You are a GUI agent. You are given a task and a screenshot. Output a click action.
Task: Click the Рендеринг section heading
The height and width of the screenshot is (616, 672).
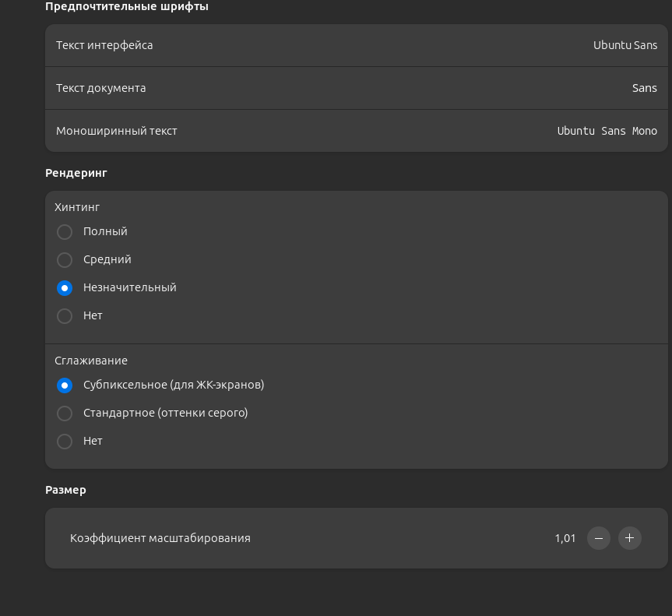tap(76, 173)
